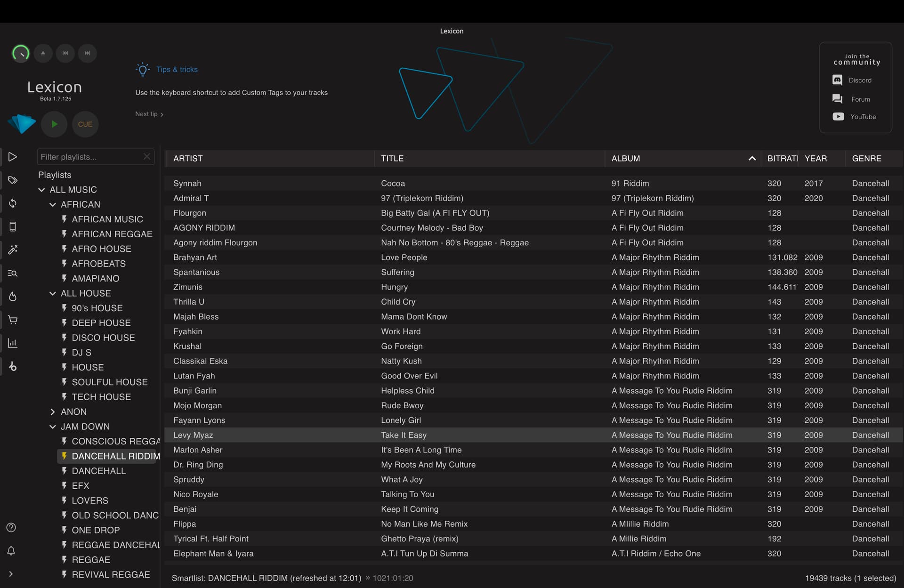Open the Forum community link
The image size is (904, 588).
tap(851, 99)
